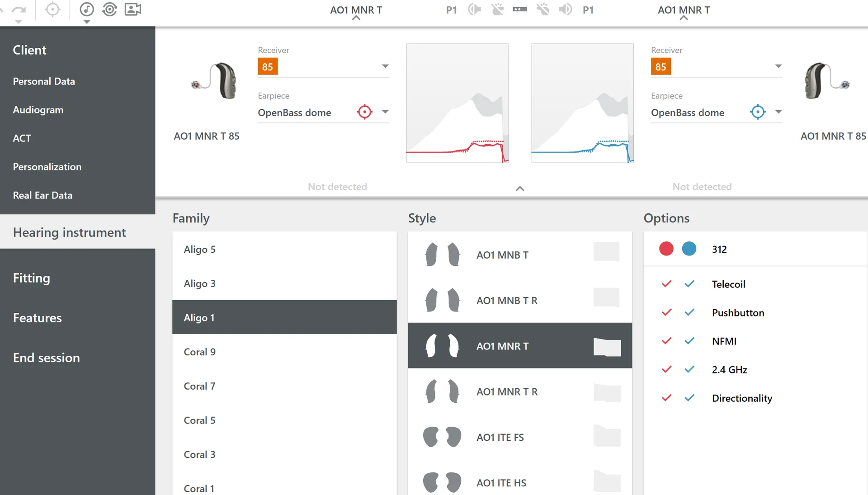
Task: Select Aligo 5 family
Action: coord(284,249)
